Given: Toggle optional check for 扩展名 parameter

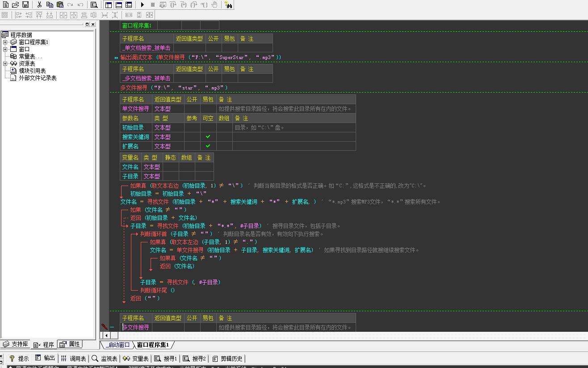Looking at the screenshot, I should point(208,146).
